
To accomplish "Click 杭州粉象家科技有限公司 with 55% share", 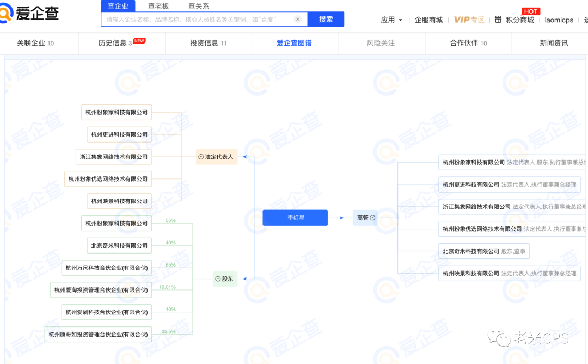I will click(x=117, y=223).
